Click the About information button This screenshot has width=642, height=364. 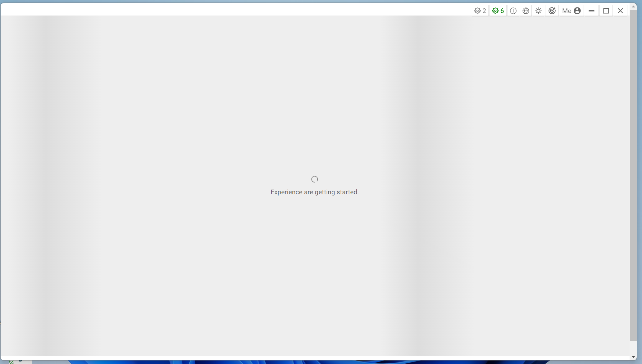513,11
